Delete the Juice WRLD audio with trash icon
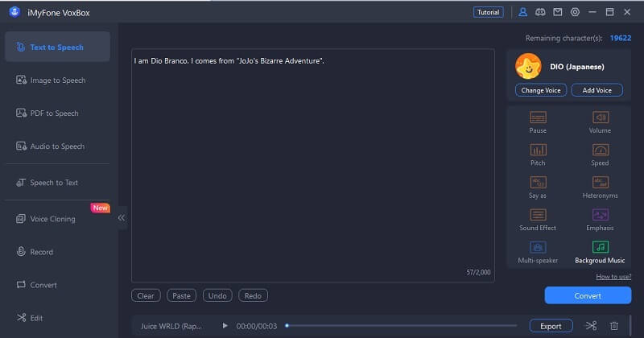Image resolution: width=644 pixels, height=338 pixels. (614, 326)
